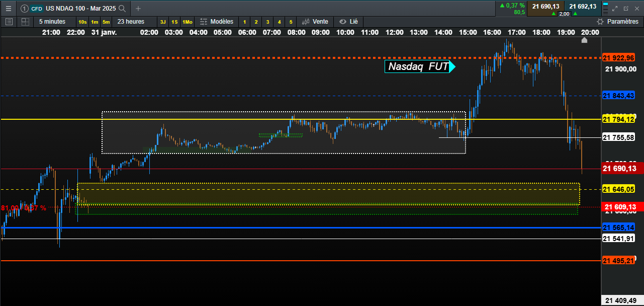Apply template number 2
644x306 pixels.
pyautogui.click(x=256, y=22)
